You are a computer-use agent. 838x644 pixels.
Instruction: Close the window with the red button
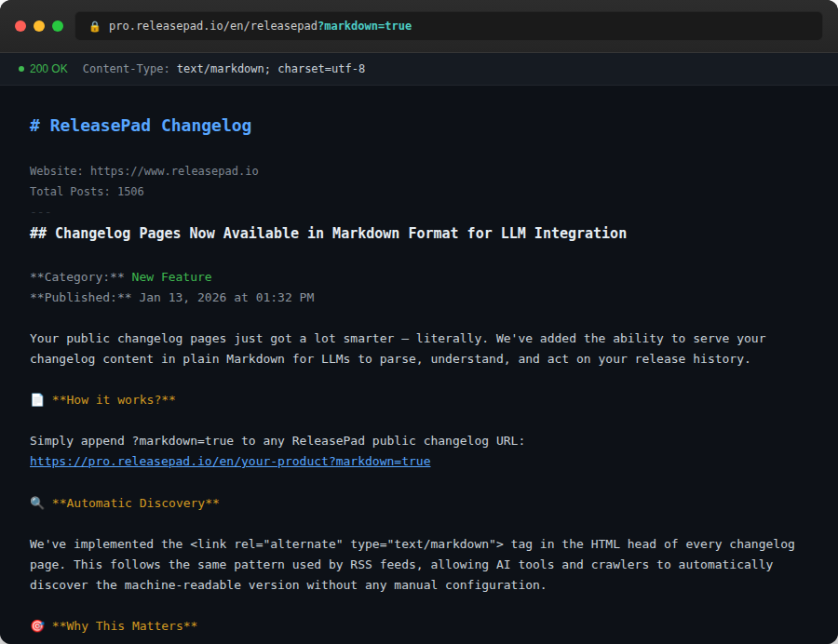20,26
